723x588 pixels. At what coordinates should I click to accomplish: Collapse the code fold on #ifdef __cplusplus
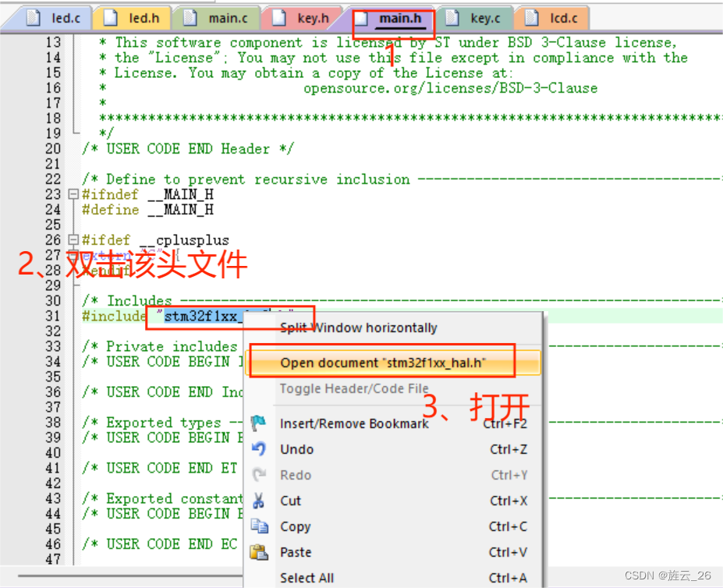(72, 239)
